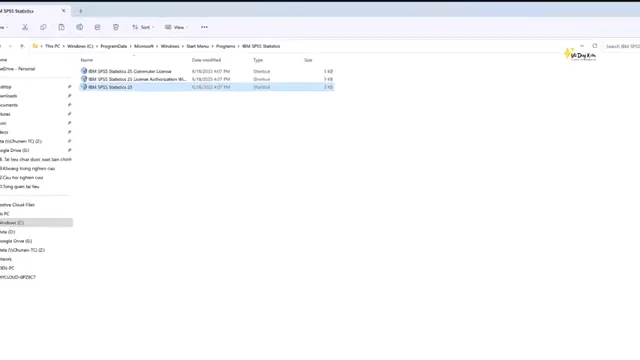The width and height of the screenshot is (640, 360).
Task: Click the Search IBM SPSS Statistics search box
Action: coord(622,46)
